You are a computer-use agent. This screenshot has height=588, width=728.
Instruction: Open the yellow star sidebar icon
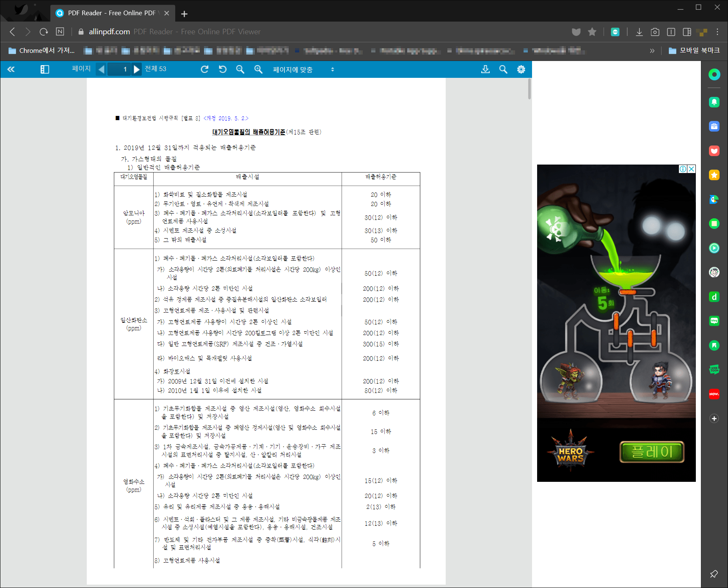click(x=714, y=175)
